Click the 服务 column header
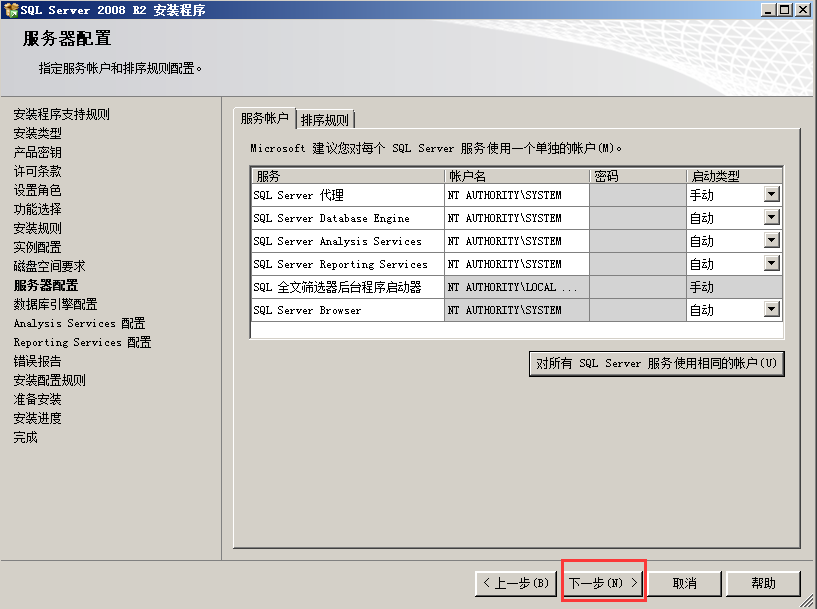Image resolution: width=817 pixels, height=609 pixels. 348,176
